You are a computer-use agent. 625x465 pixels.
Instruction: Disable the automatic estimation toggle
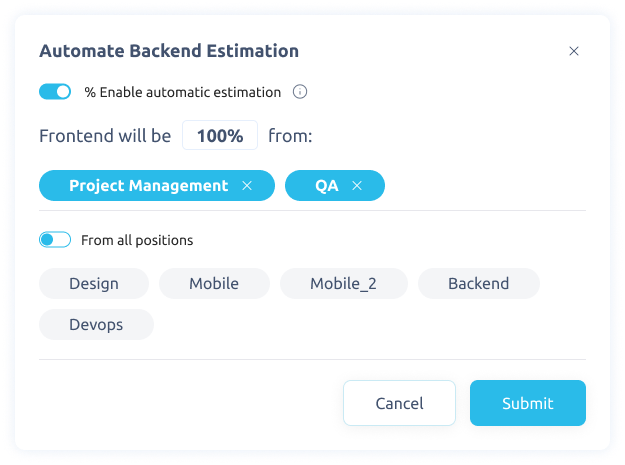click(55, 92)
